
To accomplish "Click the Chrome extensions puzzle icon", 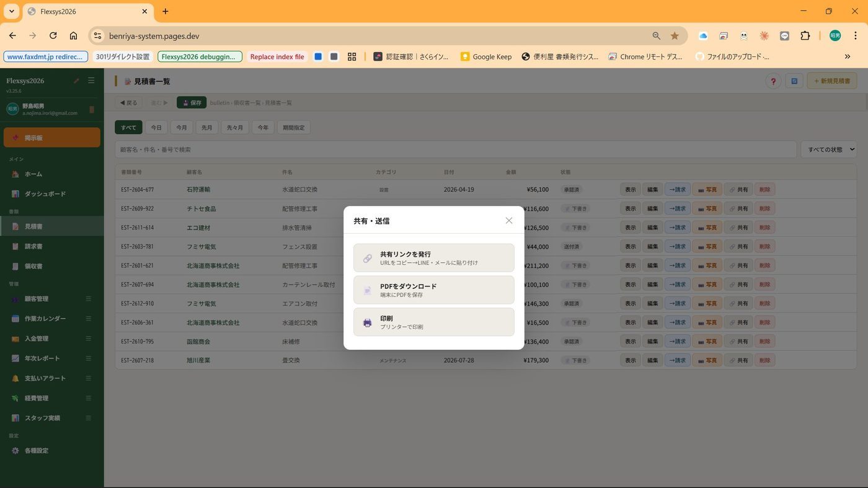I will [x=805, y=36].
